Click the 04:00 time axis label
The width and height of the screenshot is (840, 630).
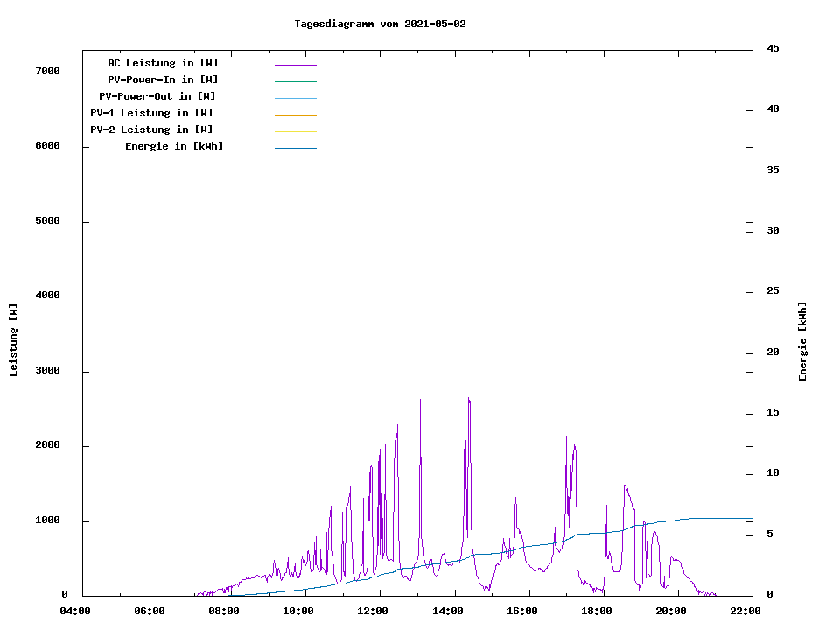pyautogui.click(x=75, y=611)
